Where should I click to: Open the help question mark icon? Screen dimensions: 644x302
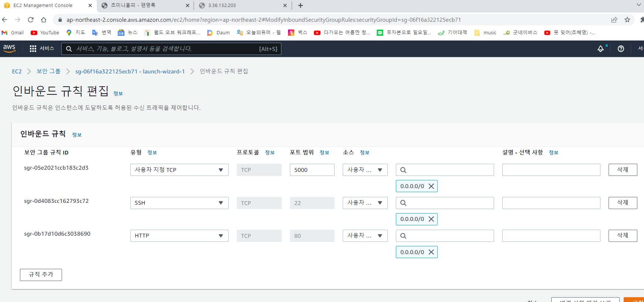(621, 49)
